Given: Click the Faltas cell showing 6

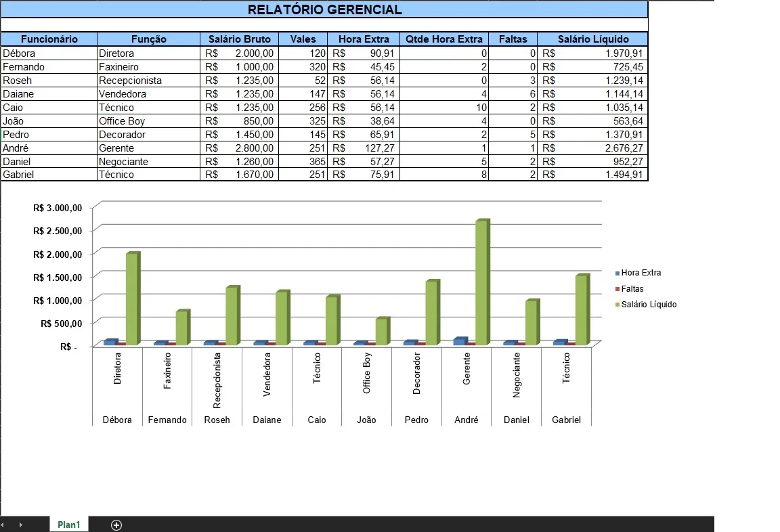Looking at the screenshot, I should [513, 93].
